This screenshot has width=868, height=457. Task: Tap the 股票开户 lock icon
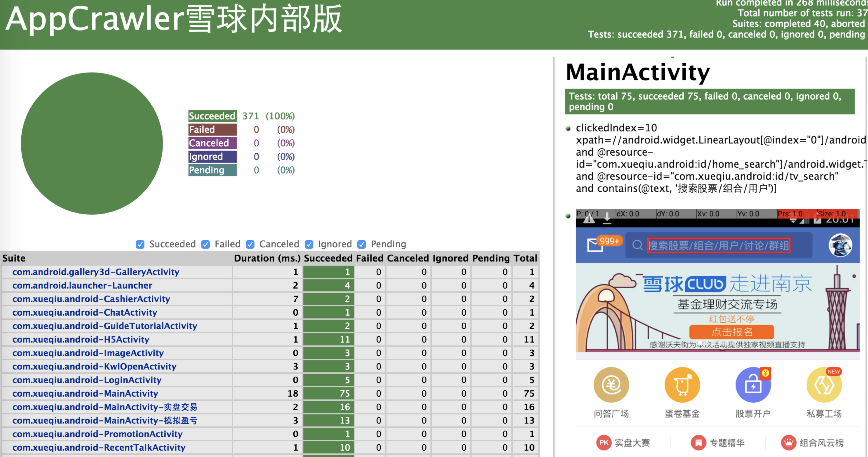(753, 385)
